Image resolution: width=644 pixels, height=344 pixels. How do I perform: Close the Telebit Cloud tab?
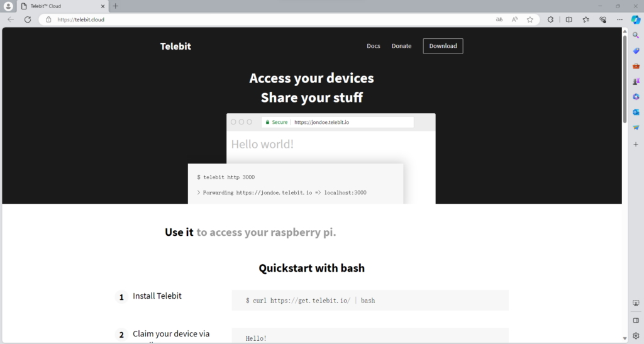[x=103, y=6]
